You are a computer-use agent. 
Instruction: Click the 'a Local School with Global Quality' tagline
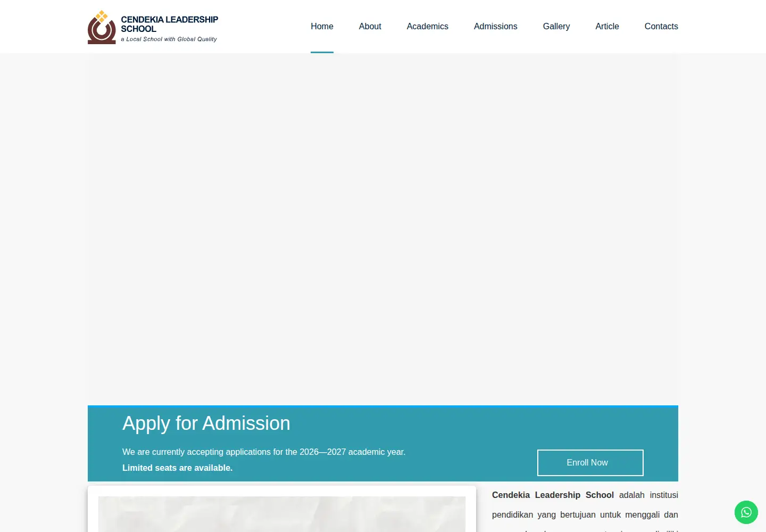pos(169,39)
